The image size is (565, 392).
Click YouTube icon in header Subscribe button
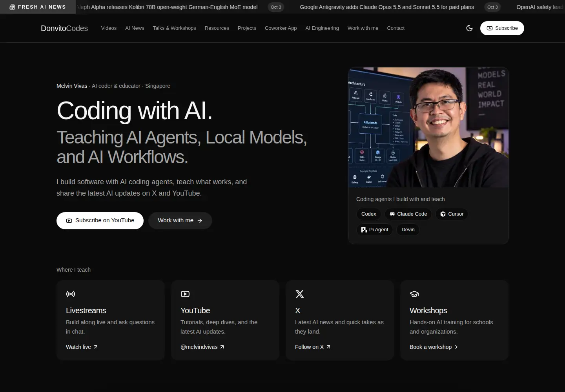490,28
